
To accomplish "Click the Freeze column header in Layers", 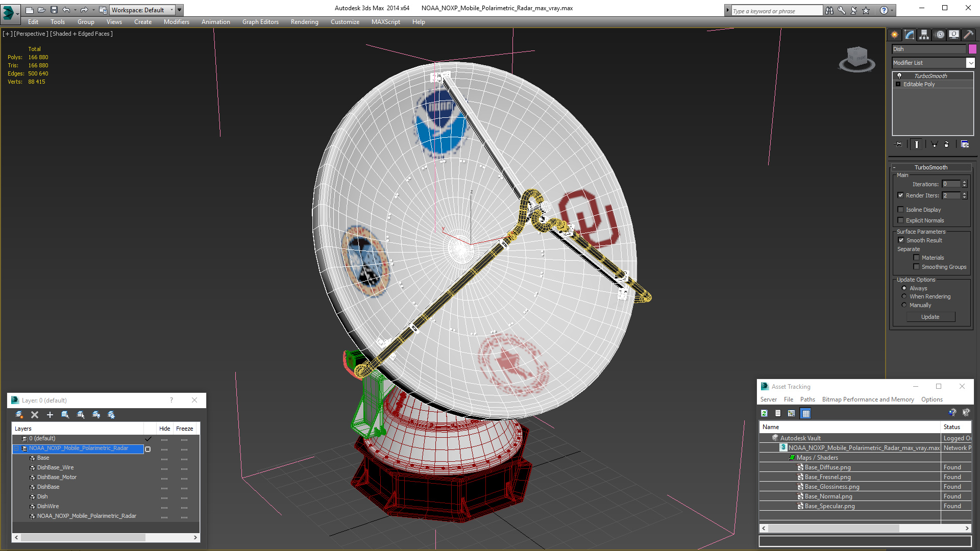I will click(x=185, y=429).
